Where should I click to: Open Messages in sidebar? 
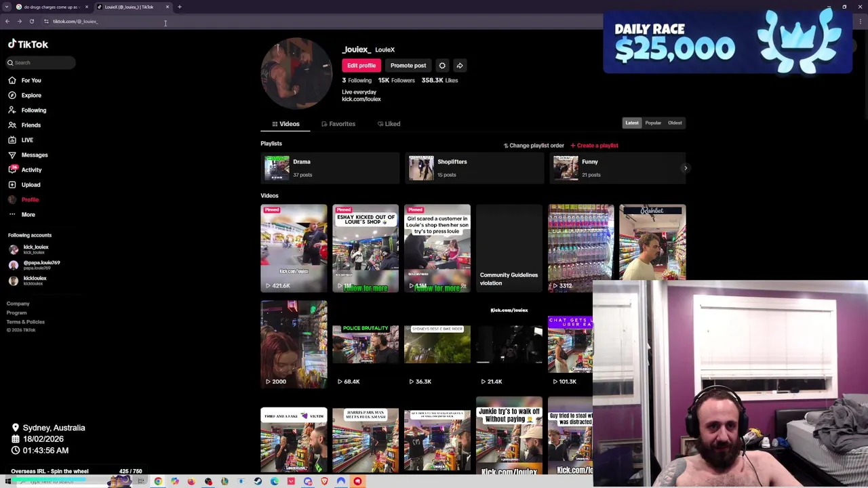[x=28, y=155]
